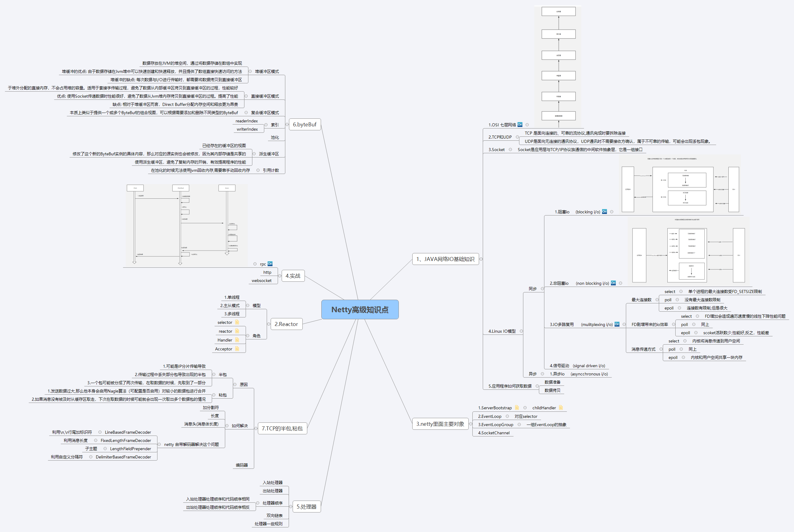The height and width of the screenshot is (532, 794).
Task: Open the note icon beside childHandler
Action: tap(561, 407)
